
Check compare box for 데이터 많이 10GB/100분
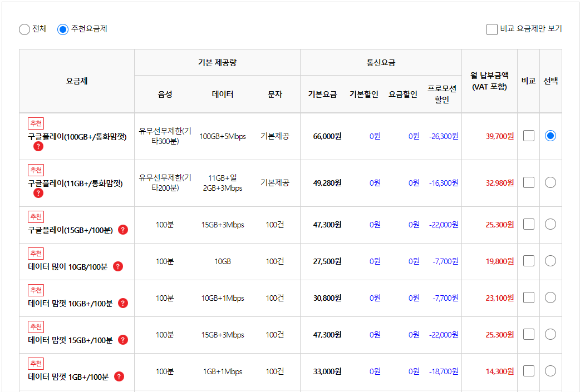528,260
